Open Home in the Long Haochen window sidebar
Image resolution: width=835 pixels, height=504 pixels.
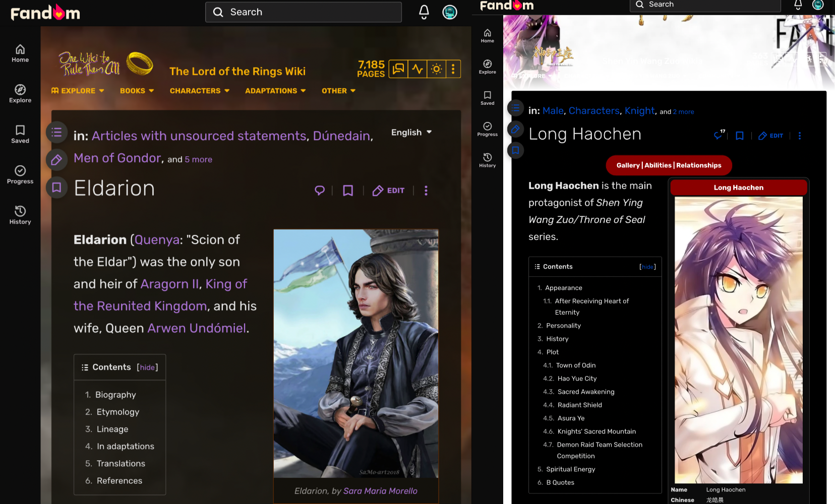[488, 36]
